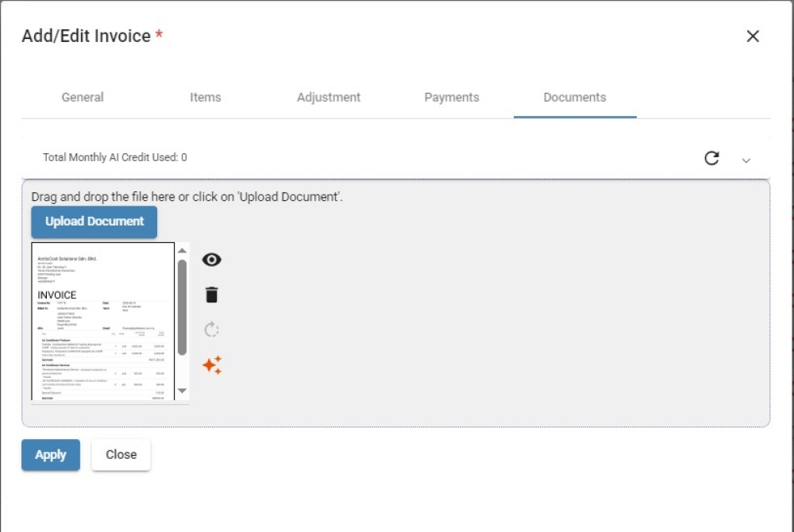Close the Add/Edit Invoice dialog with the X
This screenshot has height=532, width=794.
pos(753,36)
